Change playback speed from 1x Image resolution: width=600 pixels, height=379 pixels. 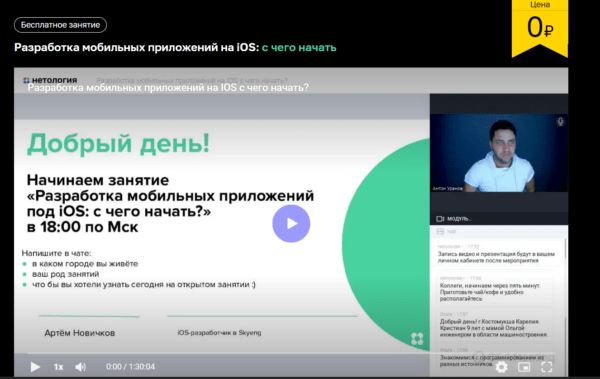[58, 367]
